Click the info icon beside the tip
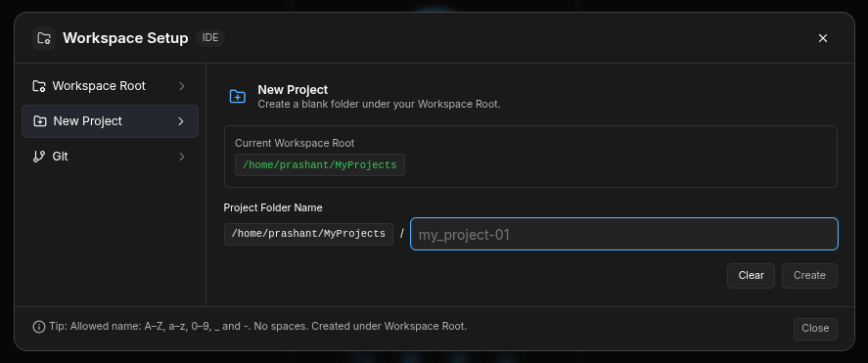Screen dimensions: 868x363 tap(39, 327)
